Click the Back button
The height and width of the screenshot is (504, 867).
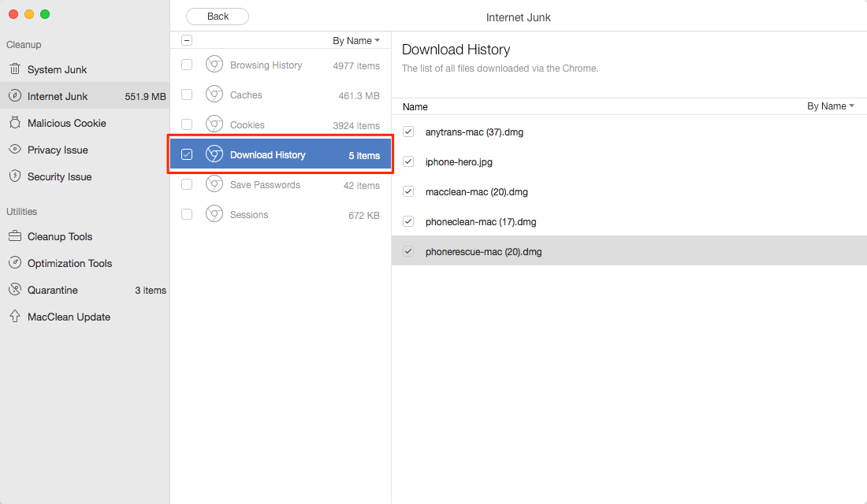coord(218,17)
